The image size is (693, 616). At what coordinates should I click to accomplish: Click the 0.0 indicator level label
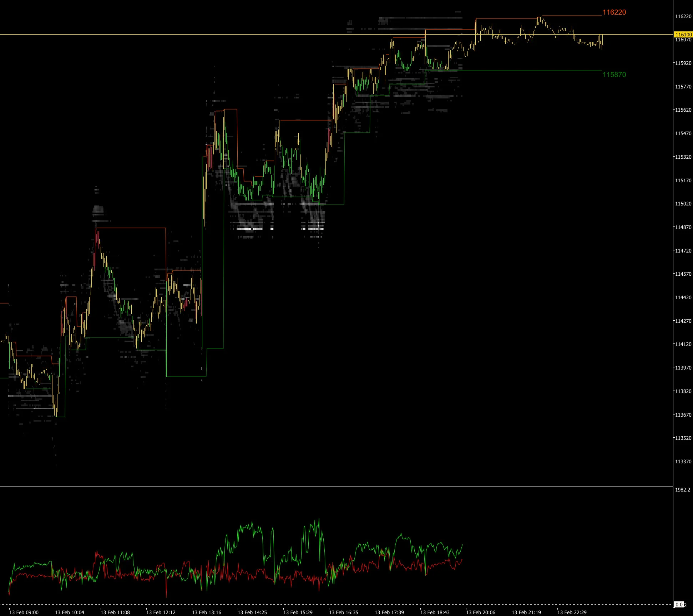(679, 605)
